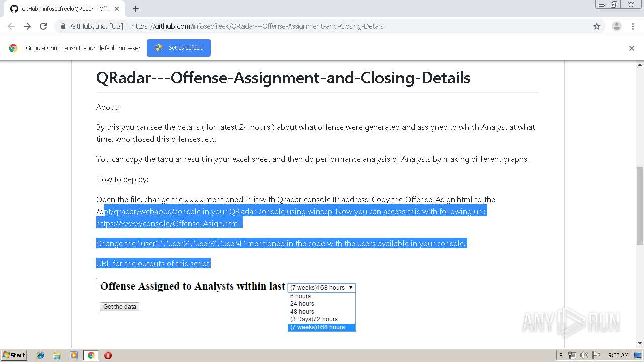Click Set as default button
This screenshot has width=644, height=362.
[x=179, y=48]
